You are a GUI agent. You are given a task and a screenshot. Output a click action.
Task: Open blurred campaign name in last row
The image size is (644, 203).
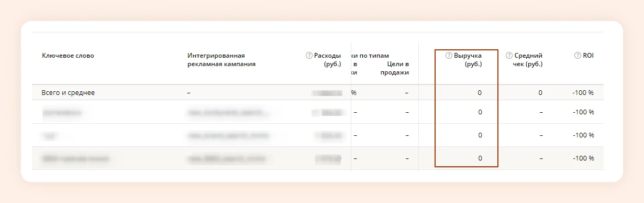pos(226,158)
